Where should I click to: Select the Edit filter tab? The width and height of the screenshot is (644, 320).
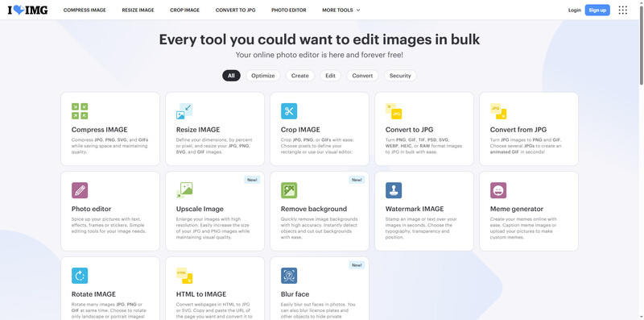pyautogui.click(x=330, y=76)
